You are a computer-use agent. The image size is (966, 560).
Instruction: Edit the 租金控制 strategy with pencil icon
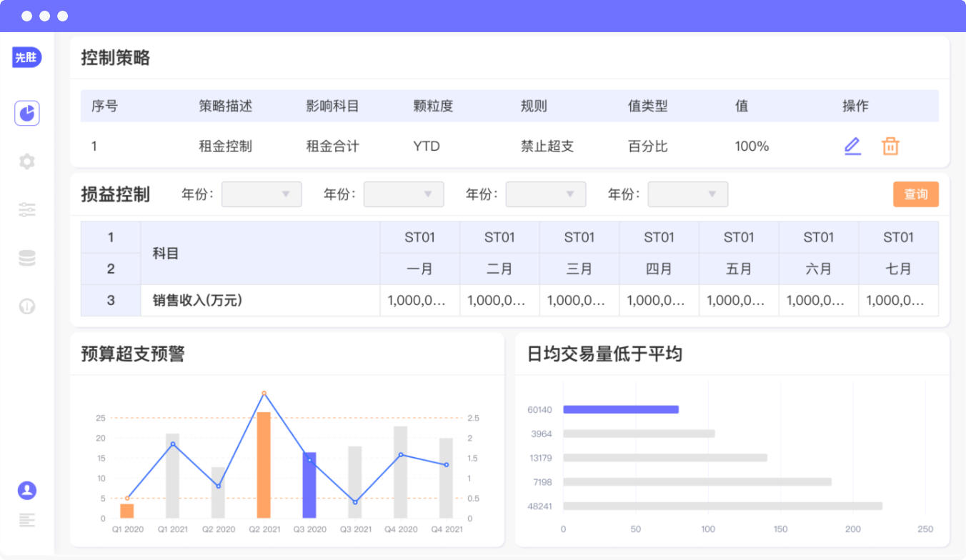(852, 146)
